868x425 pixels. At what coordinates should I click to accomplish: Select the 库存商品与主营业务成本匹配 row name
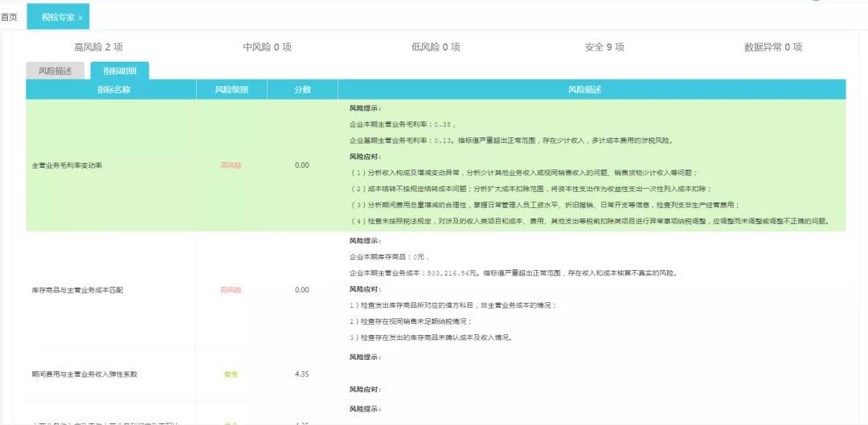click(76, 290)
